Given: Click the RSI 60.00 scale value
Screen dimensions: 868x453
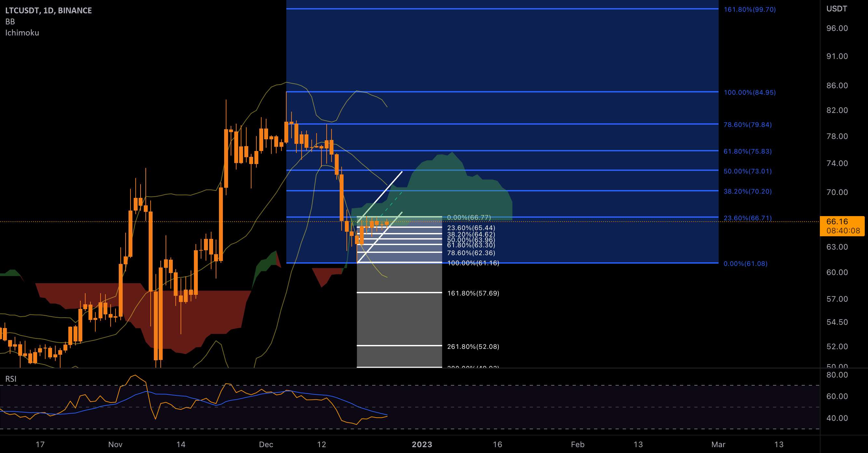Looking at the screenshot, I should click(837, 396).
